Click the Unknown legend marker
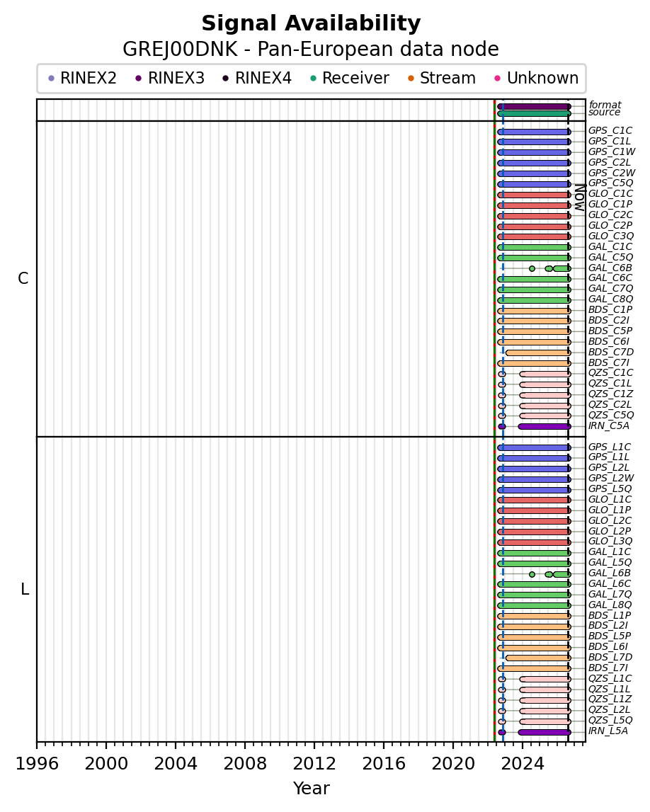 498,79
